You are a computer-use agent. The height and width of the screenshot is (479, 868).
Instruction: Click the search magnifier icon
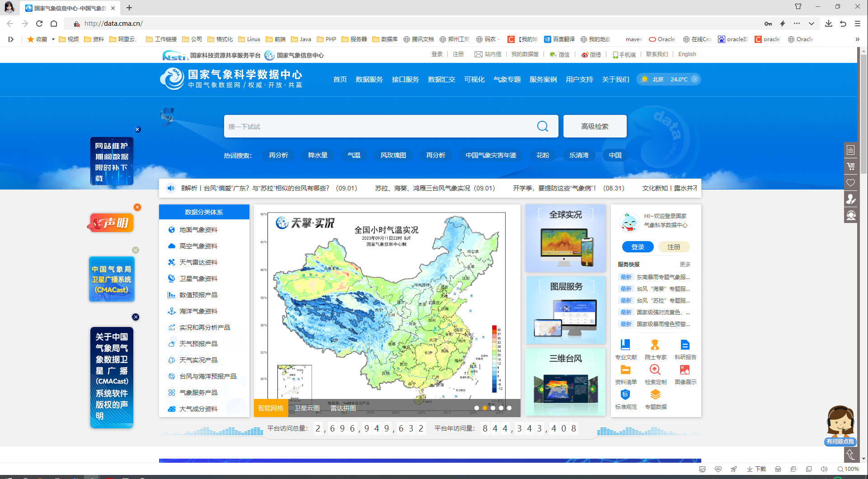[x=543, y=126]
